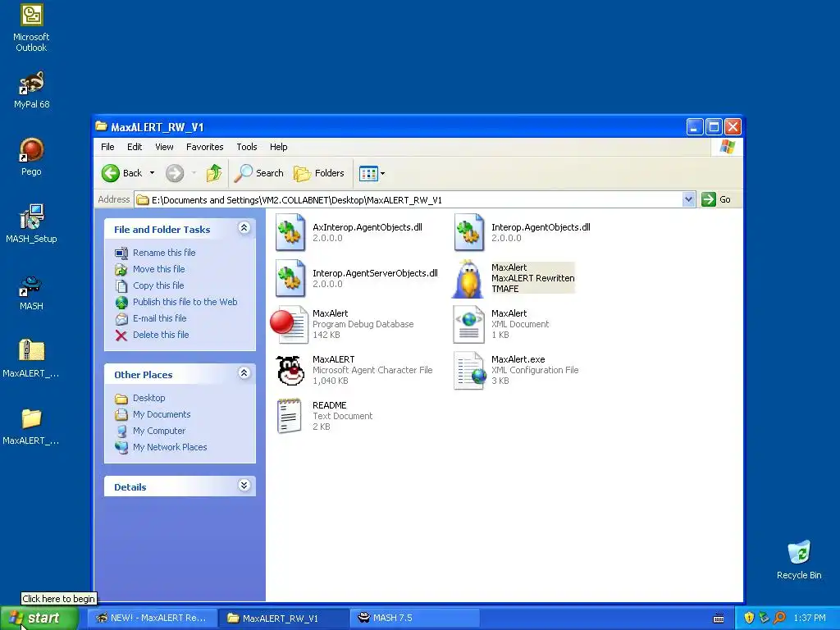This screenshot has height=630, width=840.
Task: Launch MyPal 68 desktop shortcut
Action: pyautogui.click(x=32, y=83)
